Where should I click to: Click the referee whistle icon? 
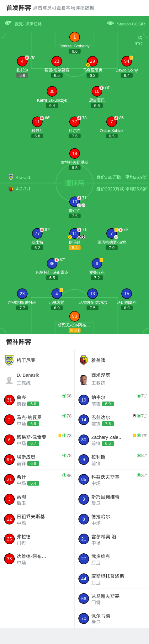click(x=8, y=23)
